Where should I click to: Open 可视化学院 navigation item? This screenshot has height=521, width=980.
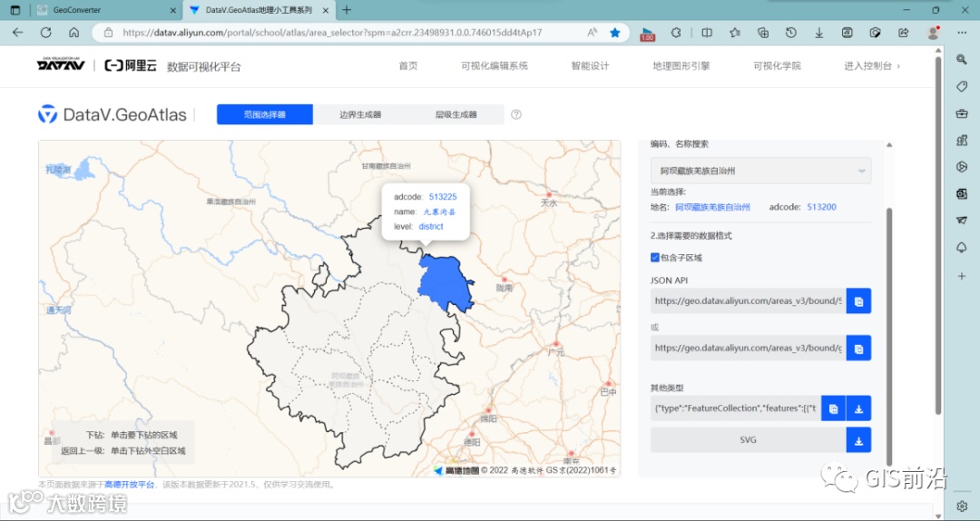[777, 65]
